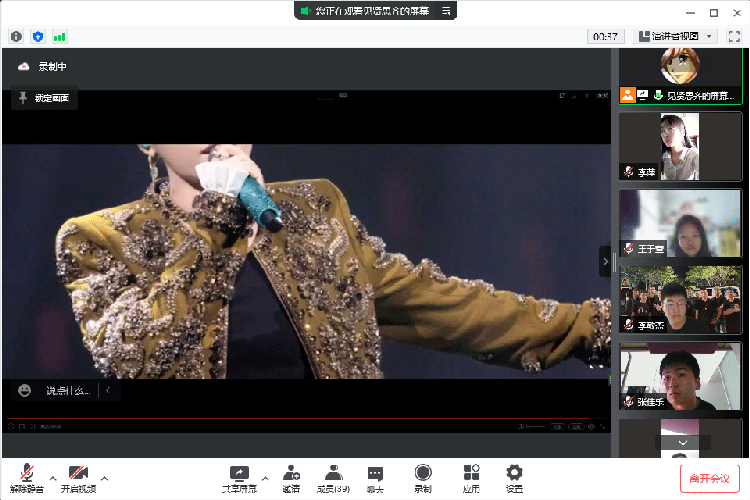
Task: Click the 录制 record icon
Action: [423, 478]
